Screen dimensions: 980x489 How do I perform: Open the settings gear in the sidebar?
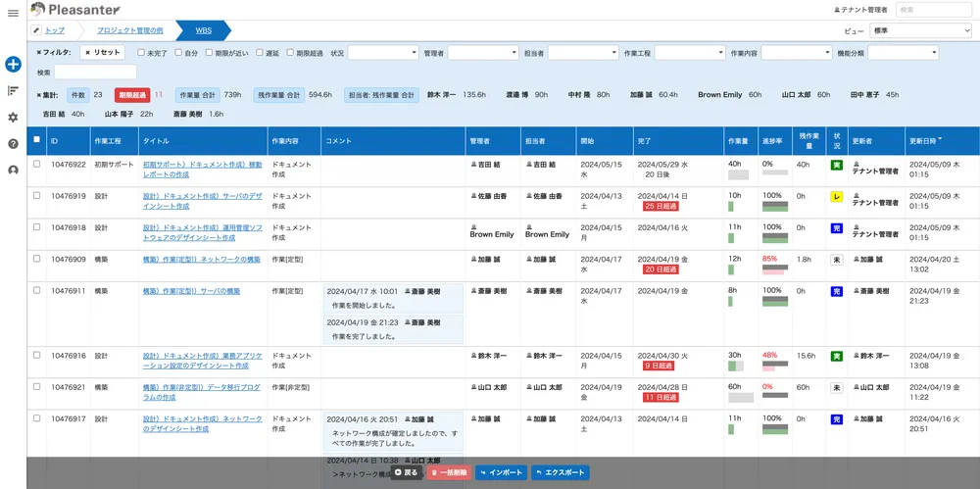13,118
